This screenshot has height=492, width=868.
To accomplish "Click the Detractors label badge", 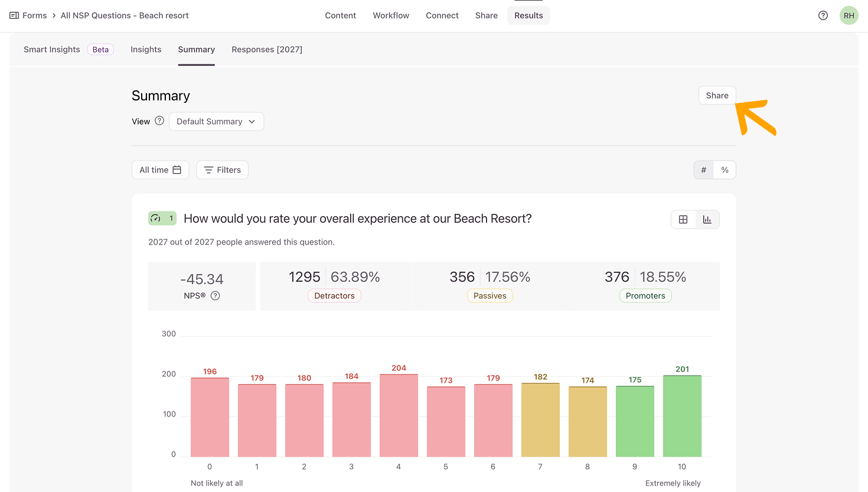I will click(x=334, y=296).
